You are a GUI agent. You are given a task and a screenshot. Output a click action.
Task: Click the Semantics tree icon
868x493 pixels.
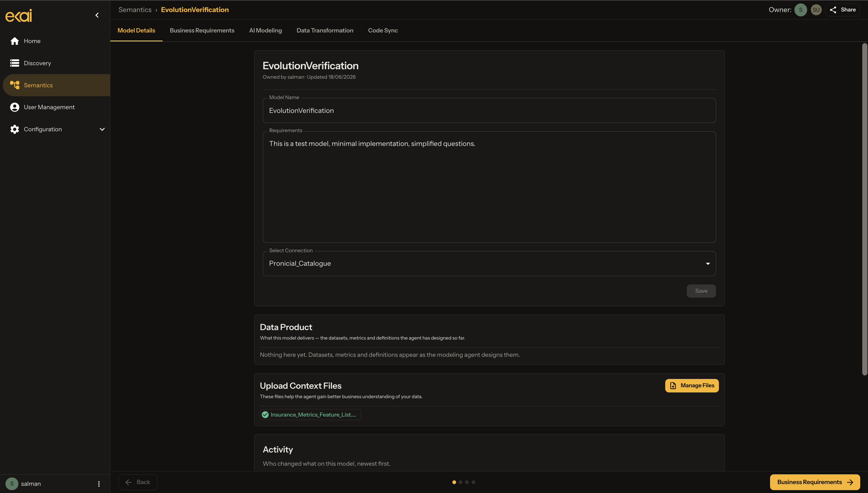pyautogui.click(x=15, y=85)
